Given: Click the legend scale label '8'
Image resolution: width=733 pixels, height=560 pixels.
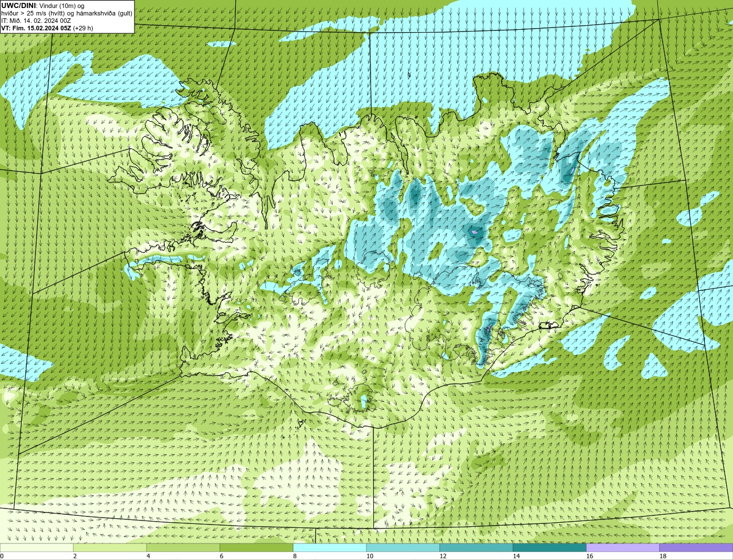Looking at the screenshot, I should (295, 556).
